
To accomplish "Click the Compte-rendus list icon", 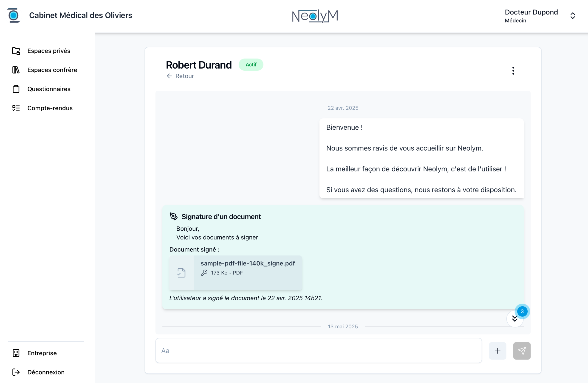I will coord(16,108).
